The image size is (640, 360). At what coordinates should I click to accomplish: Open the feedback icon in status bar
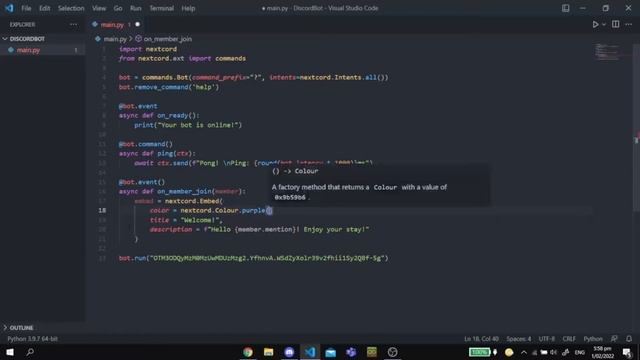614,339
